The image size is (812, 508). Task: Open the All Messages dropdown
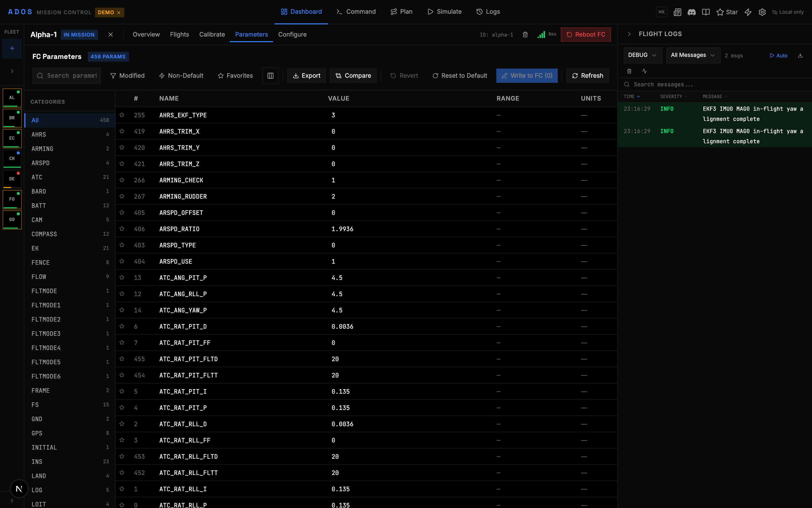tap(693, 55)
